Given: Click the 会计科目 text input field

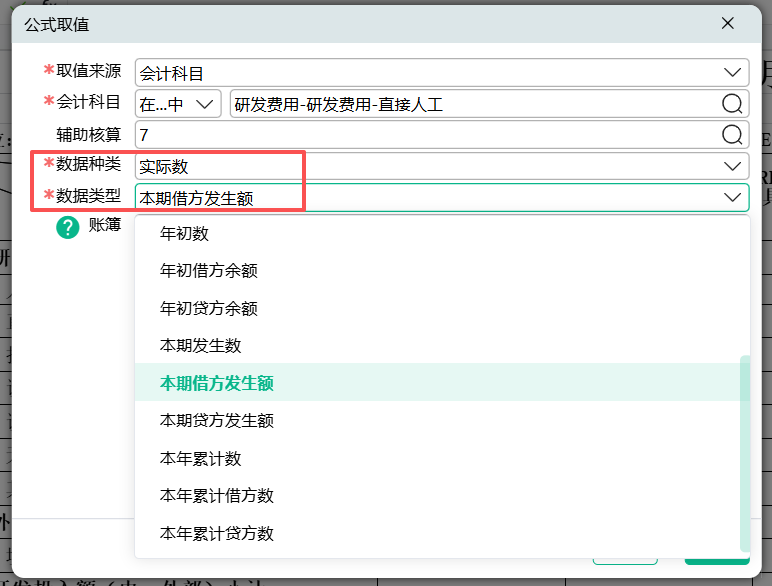Looking at the screenshot, I should [470, 104].
